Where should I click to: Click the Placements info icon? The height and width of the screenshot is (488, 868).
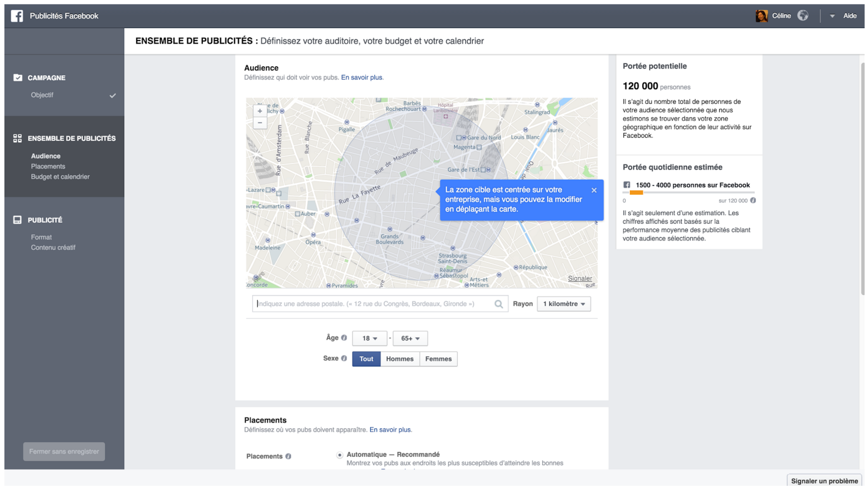pyautogui.click(x=288, y=456)
